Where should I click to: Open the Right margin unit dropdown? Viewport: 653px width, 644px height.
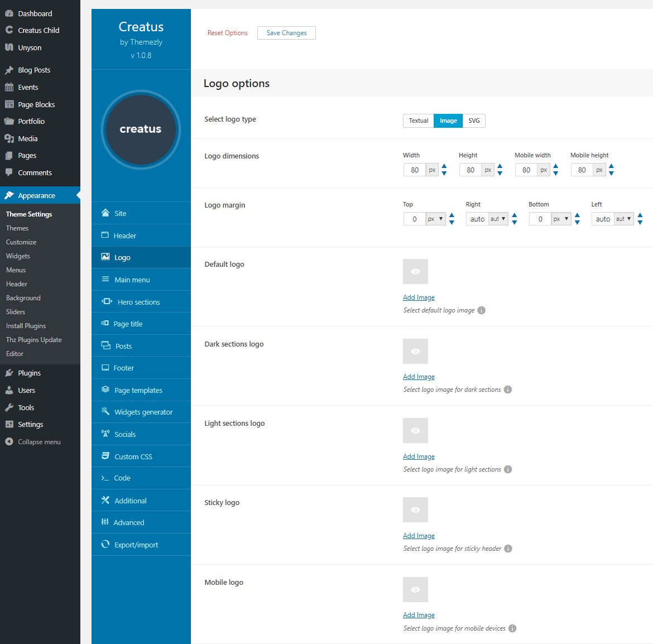pos(498,219)
